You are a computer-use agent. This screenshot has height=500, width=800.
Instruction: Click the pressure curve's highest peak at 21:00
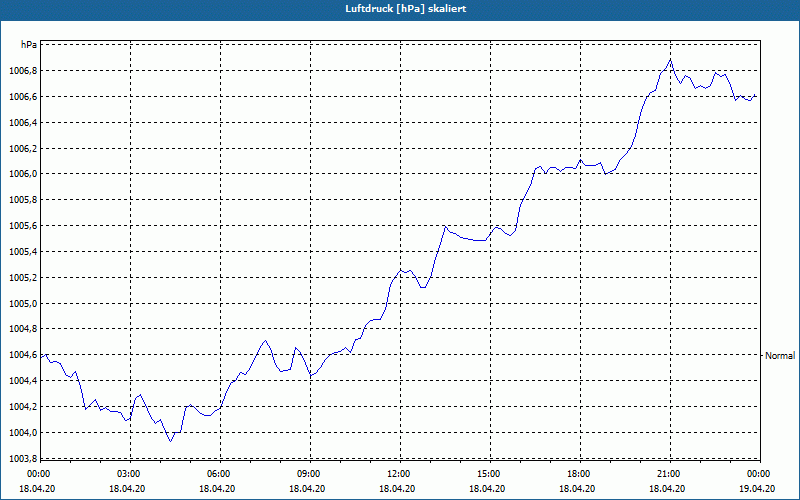pos(670,59)
